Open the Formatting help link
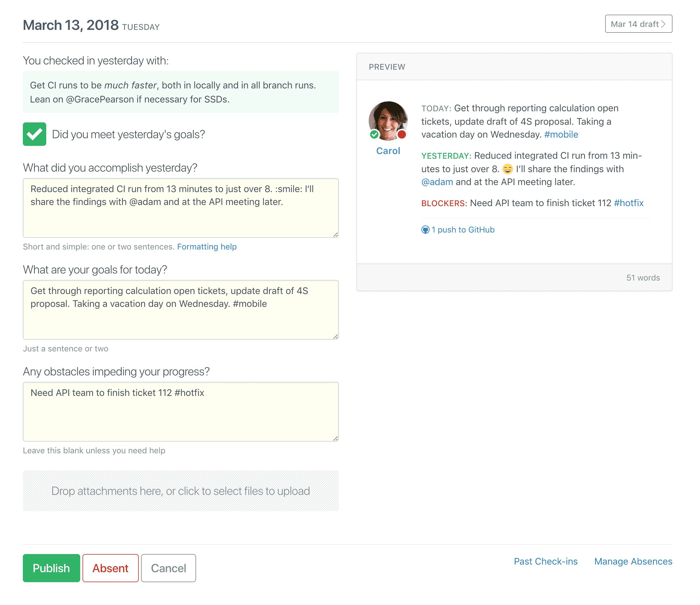The height and width of the screenshot is (605, 700). click(x=207, y=246)
